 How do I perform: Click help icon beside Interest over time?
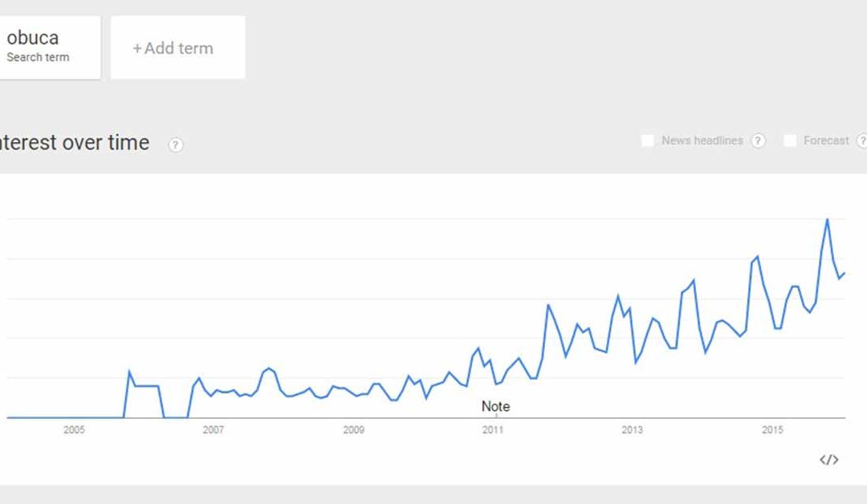point(176,144)
